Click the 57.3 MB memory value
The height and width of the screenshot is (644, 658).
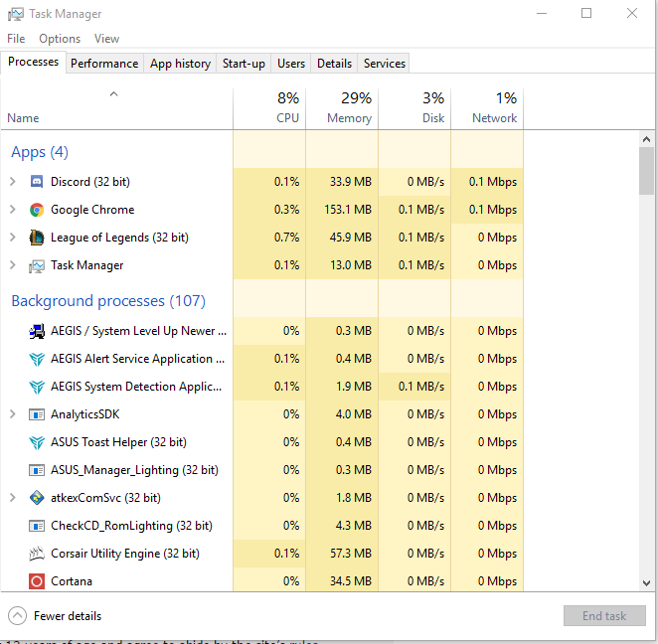(351, 554)
